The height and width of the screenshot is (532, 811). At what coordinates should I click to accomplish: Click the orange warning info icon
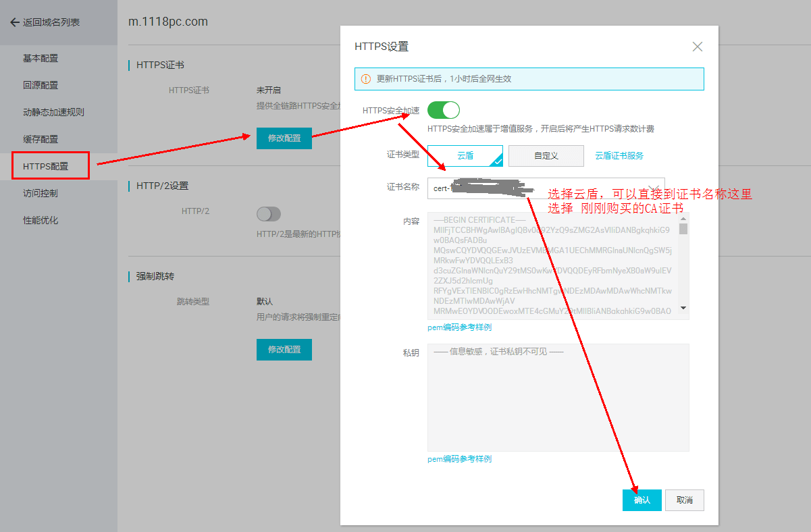click(x=366, y=79)
